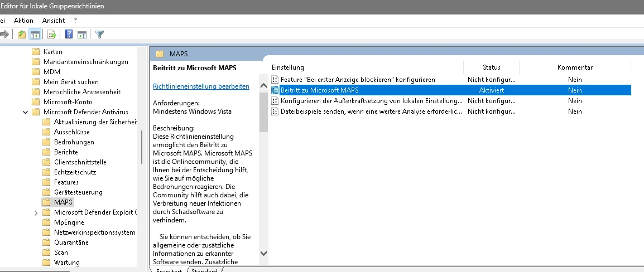Click the console tree vertical scrollbar thumb
The width and height of the screenshot is (644, 272).
pyautogui.click(x=142, y=148)
